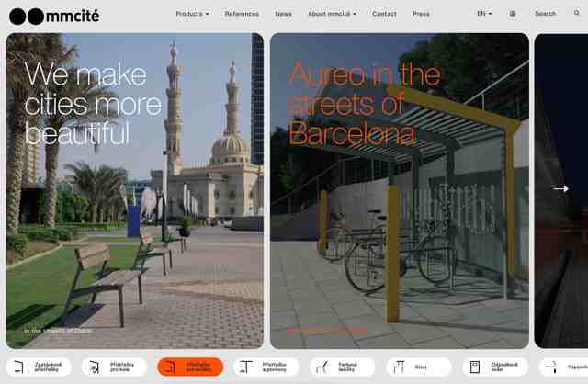Click the magnifying glass search icon
The width and height of the screenshot is (588, 384).
tap(577, 13)
